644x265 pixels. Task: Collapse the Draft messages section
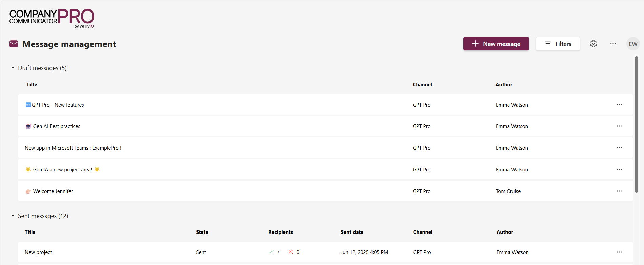pos(13,68)
